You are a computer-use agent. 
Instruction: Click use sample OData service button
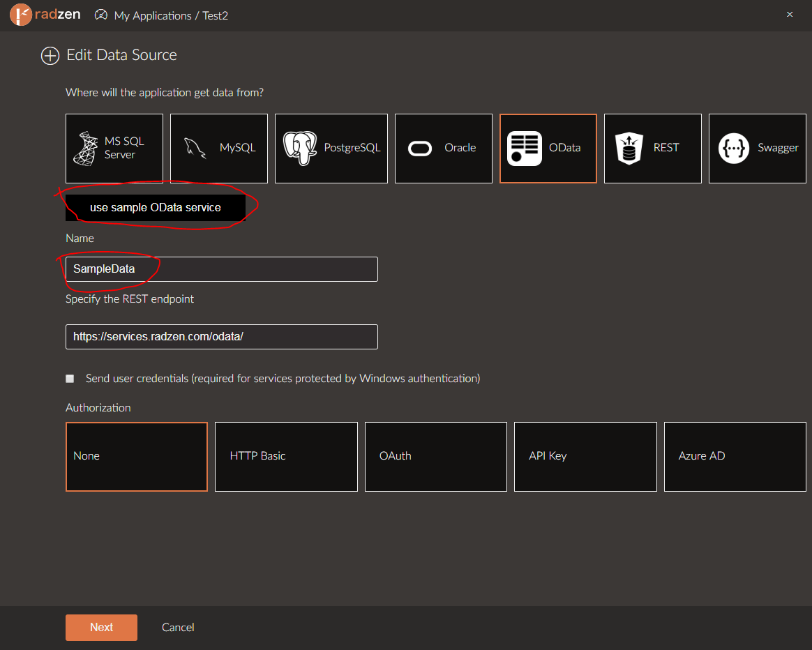pos(156,208)
